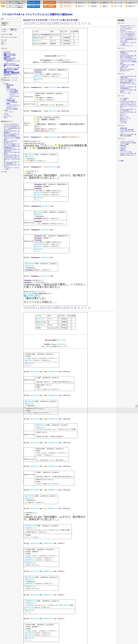The image size is (138, 644).
Task: Select the 'or' tag search radio button
Action: [x=8, y=29]
